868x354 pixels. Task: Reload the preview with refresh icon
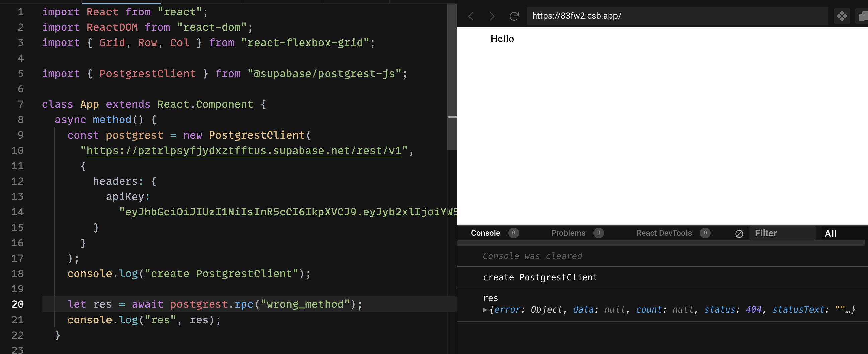(514, 16)
